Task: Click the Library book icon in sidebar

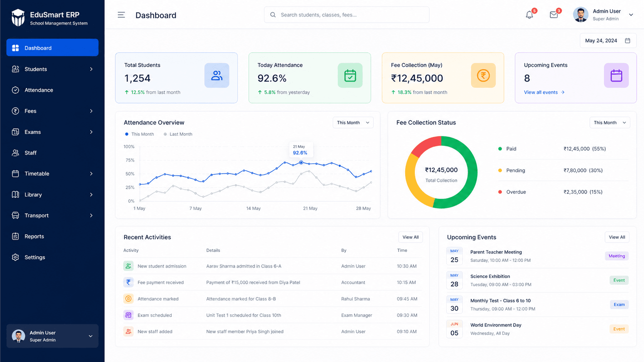Action: click(15, 195)
